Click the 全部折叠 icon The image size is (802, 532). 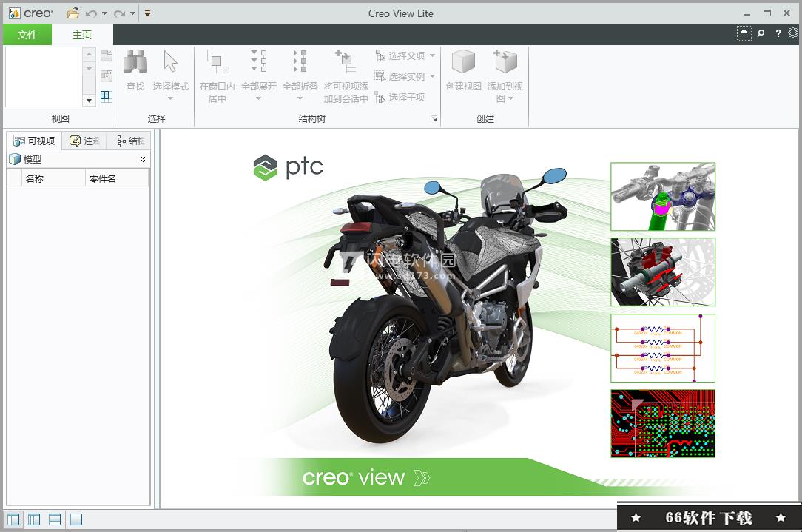[x=300, y=61]
